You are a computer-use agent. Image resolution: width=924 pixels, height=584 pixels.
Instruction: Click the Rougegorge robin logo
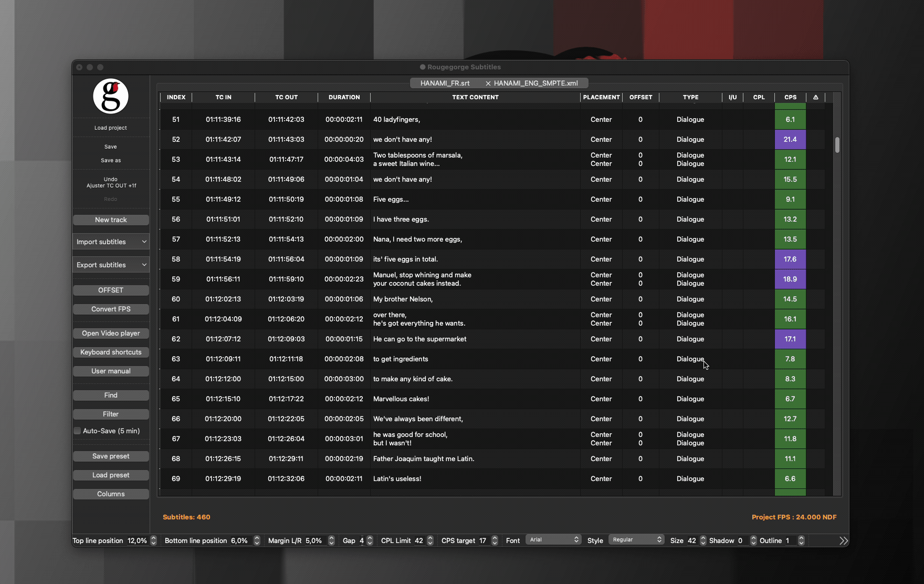pos(111,96)
